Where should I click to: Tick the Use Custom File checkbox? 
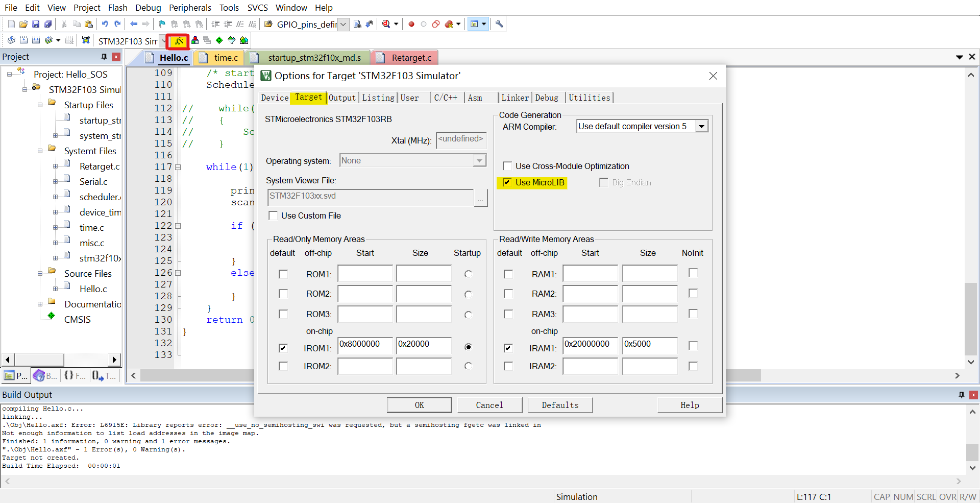(x=273, y=215)
